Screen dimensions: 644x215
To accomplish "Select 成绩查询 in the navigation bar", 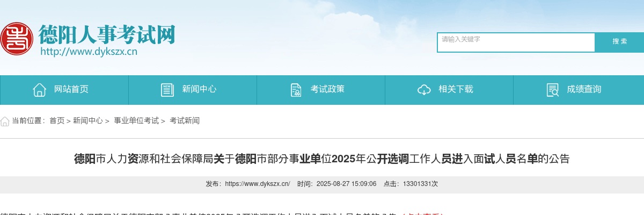I will (584, 90).
